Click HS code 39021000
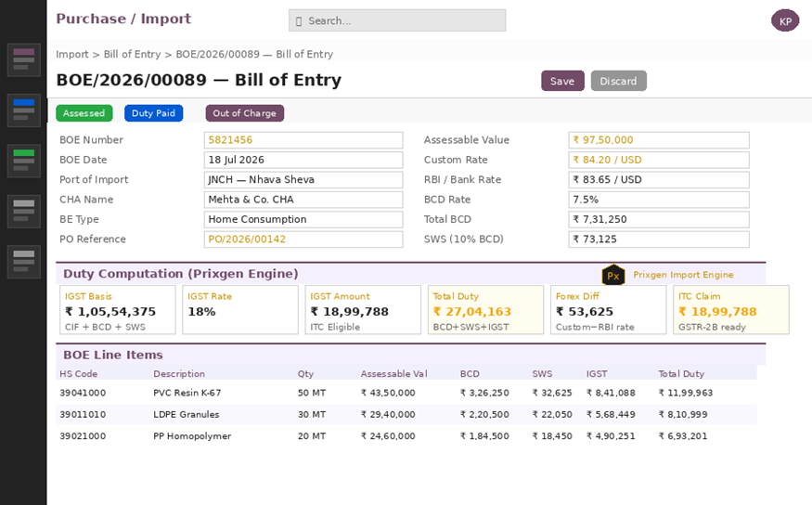 (x=83, y=436)
